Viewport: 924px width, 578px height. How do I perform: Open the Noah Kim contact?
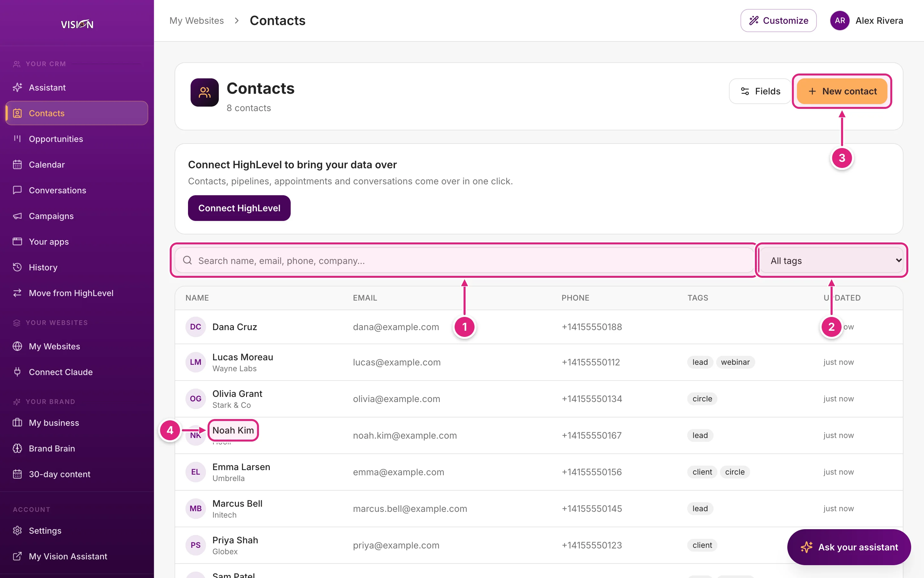233,430
